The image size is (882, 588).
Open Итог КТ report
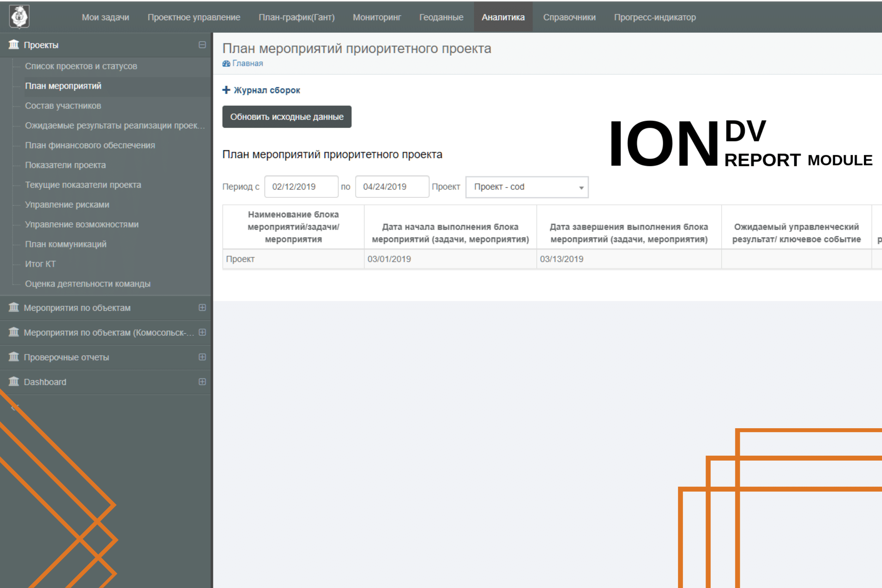[x=40, y=264]
